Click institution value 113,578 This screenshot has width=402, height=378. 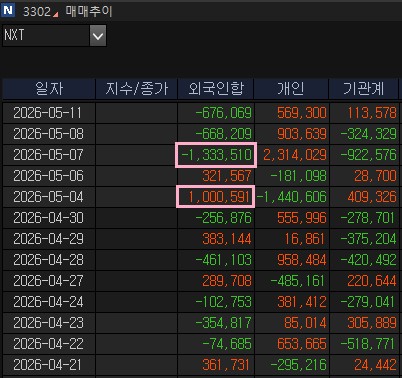(372, 113)
